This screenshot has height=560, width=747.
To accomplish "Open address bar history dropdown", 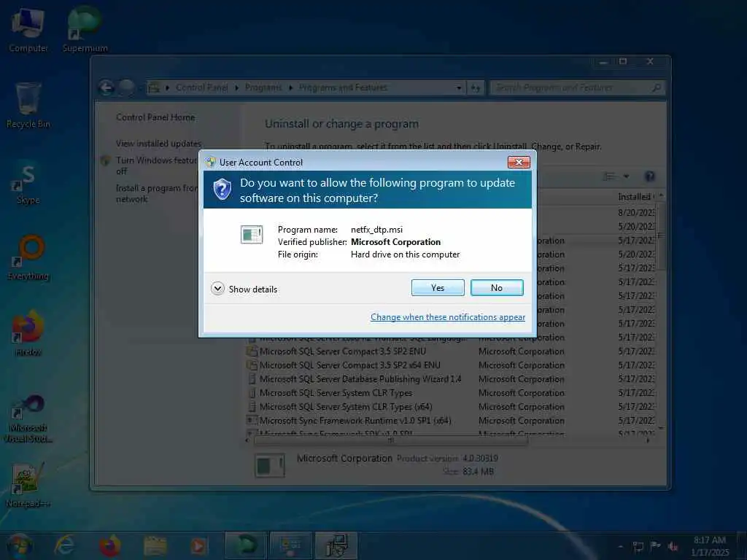I will pyautogui.click(x=459, y=87).
